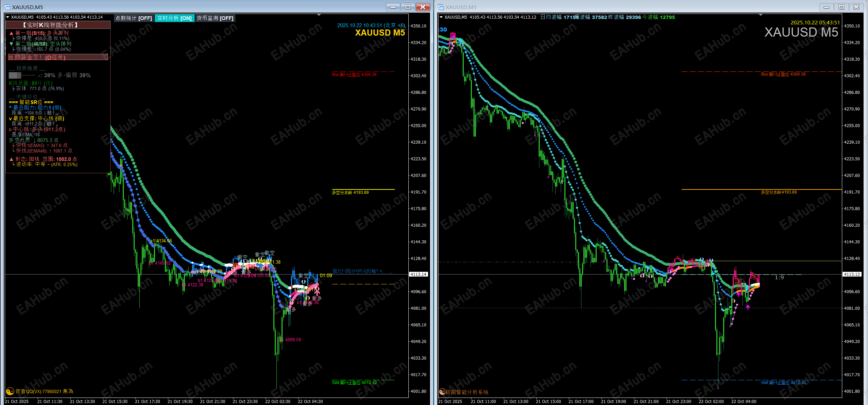
Task: Toggle the 点数统计 [OFF] button
Action: [134, 18]
